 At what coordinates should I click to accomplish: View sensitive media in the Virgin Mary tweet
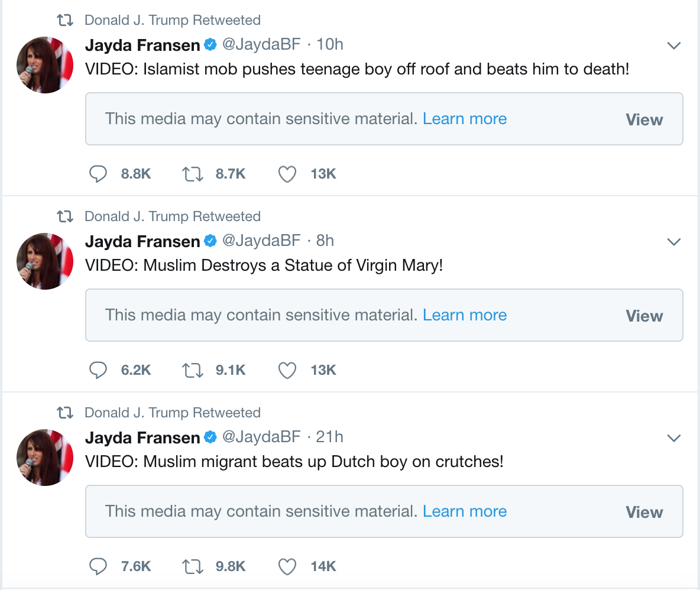coord(644,316)
